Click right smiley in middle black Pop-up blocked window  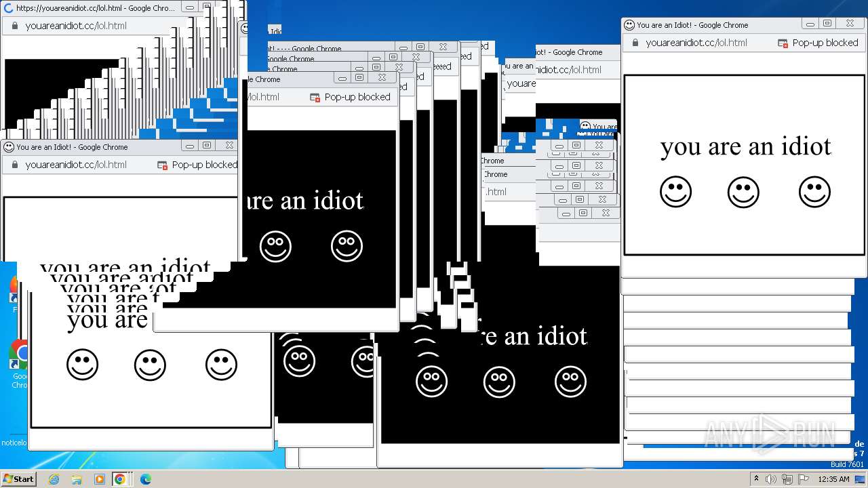[x=347, y=246]
